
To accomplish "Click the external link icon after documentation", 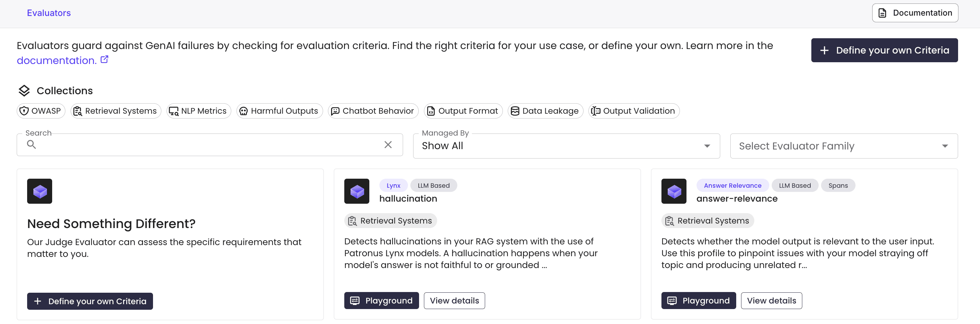I will (x=104, y=60).
